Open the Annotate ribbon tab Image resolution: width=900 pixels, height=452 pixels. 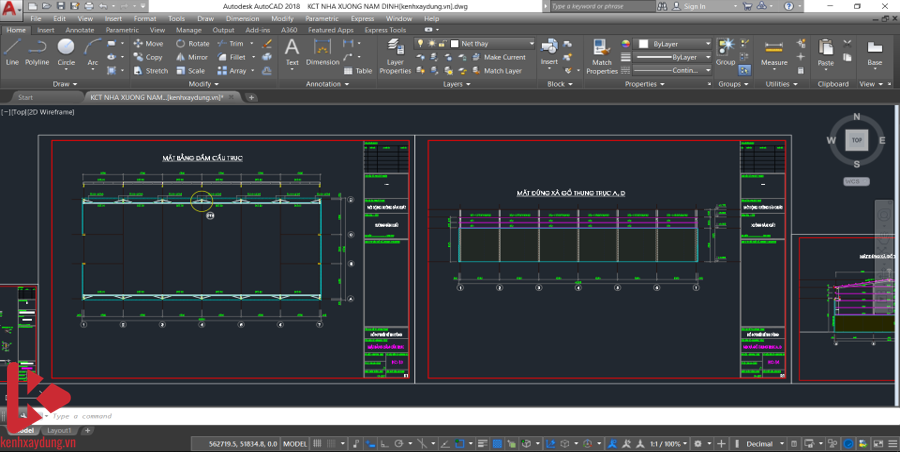[x=79, y=30]
